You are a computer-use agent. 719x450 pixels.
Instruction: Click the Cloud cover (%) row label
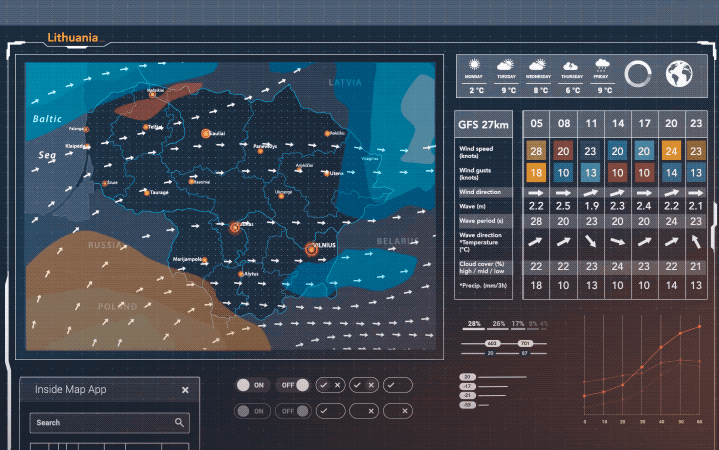pos(481,267)
